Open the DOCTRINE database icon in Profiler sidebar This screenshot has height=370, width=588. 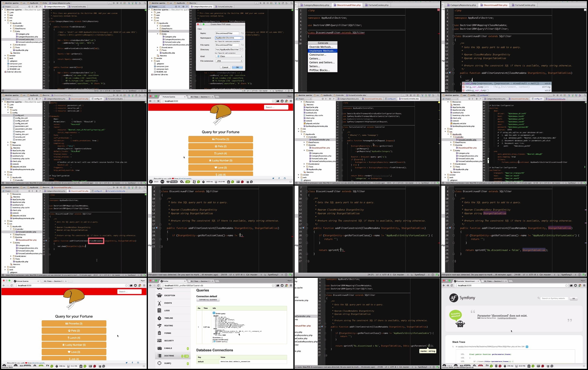pyautogui.click(x=160, y=356)
